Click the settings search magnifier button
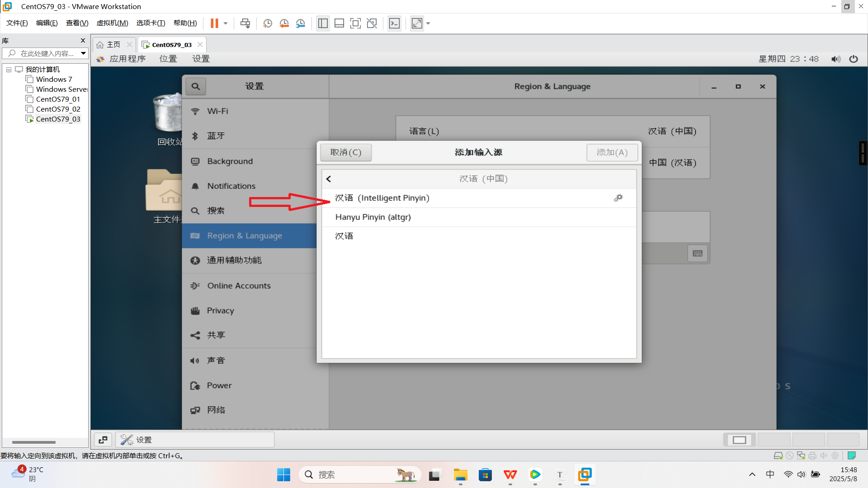 tap(195, 86)
